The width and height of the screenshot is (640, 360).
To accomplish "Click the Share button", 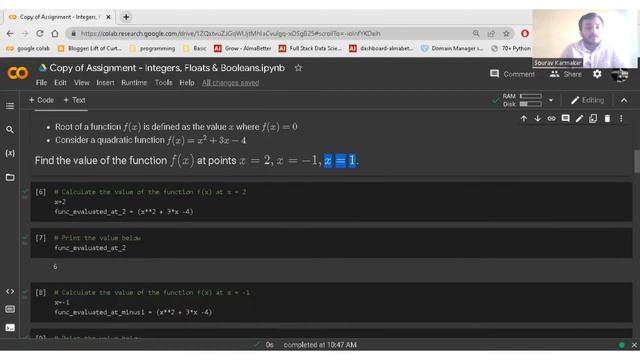I will tap(566, 74).
